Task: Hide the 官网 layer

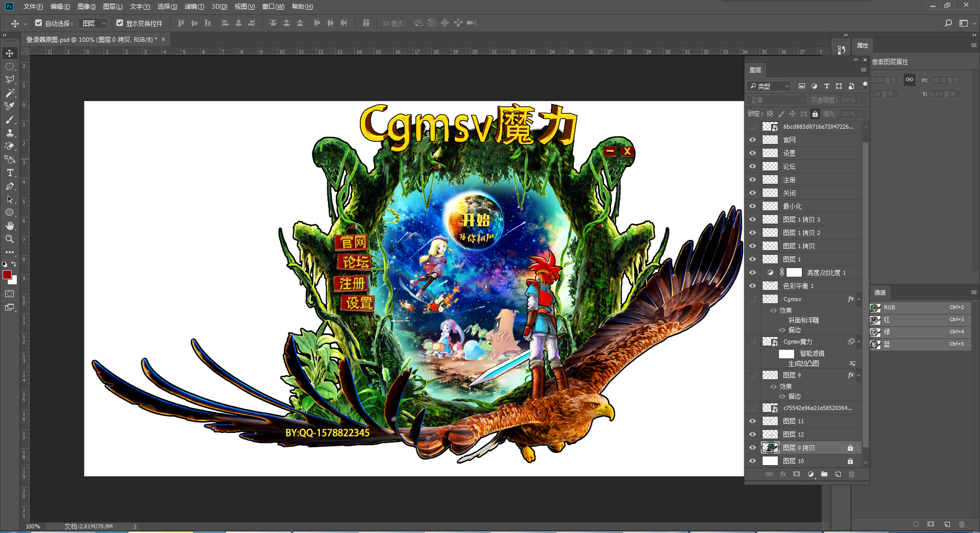Action: (x=753, y=140)
